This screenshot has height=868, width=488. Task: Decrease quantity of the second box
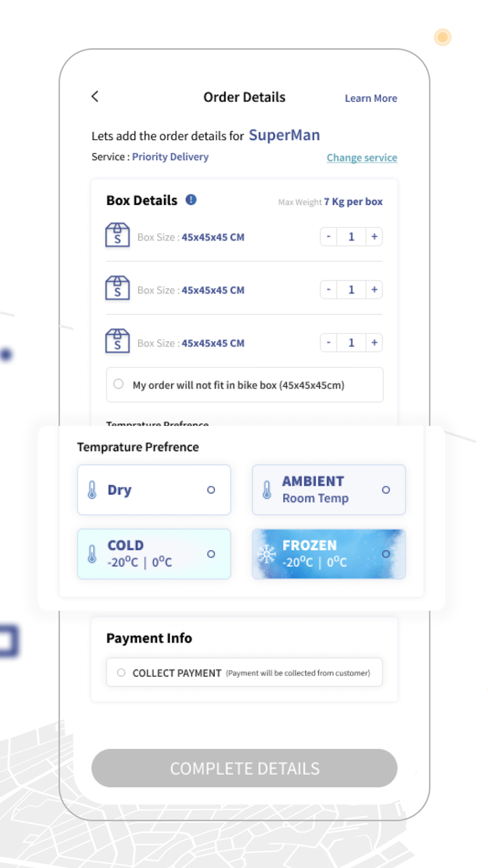pos(328,289)
